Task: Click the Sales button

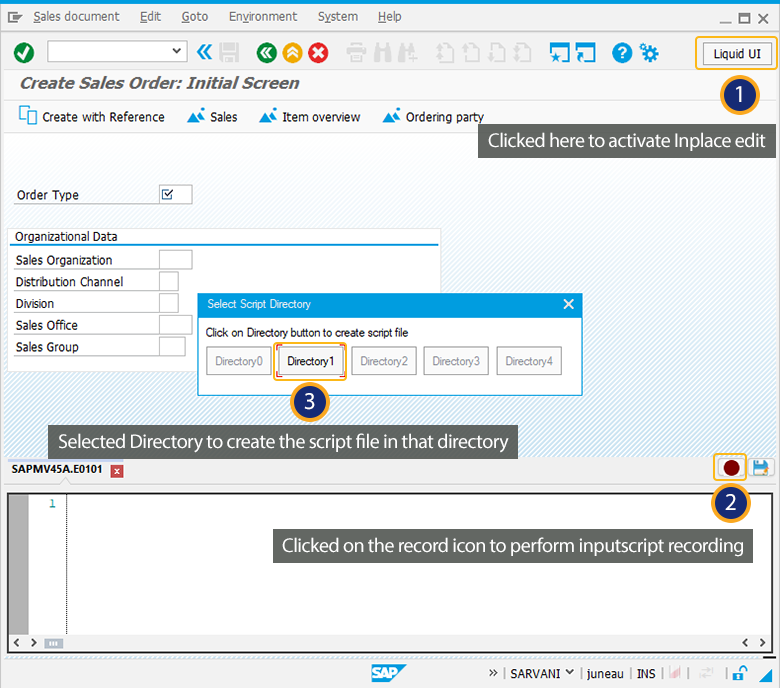Action: (212, 116)
